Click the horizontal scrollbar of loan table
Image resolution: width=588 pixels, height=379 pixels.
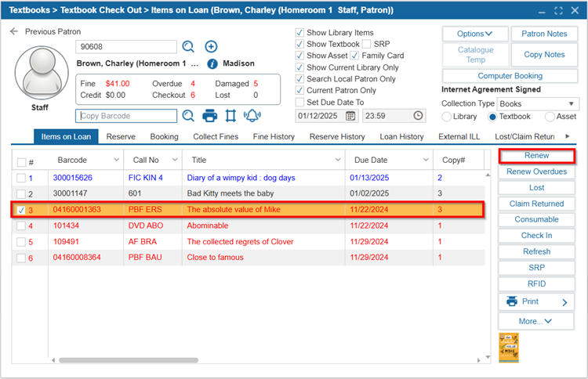click(129, 360)
